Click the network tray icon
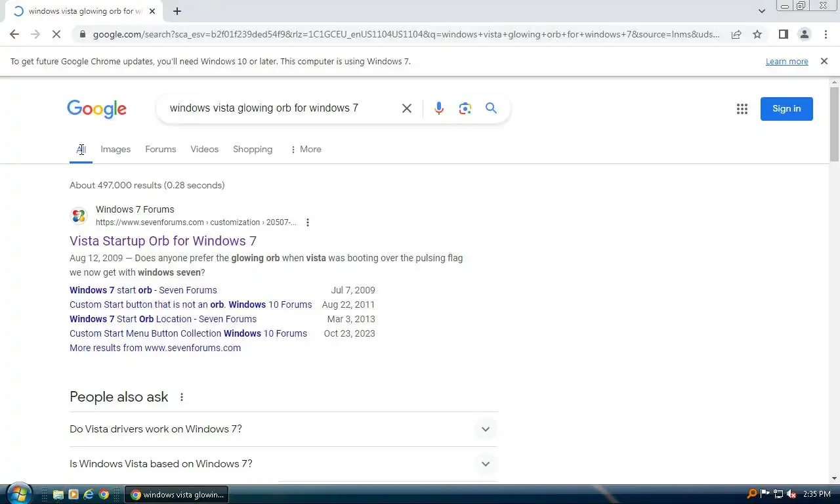This screenshot has width=840, height=504. (x=778, y=494)
